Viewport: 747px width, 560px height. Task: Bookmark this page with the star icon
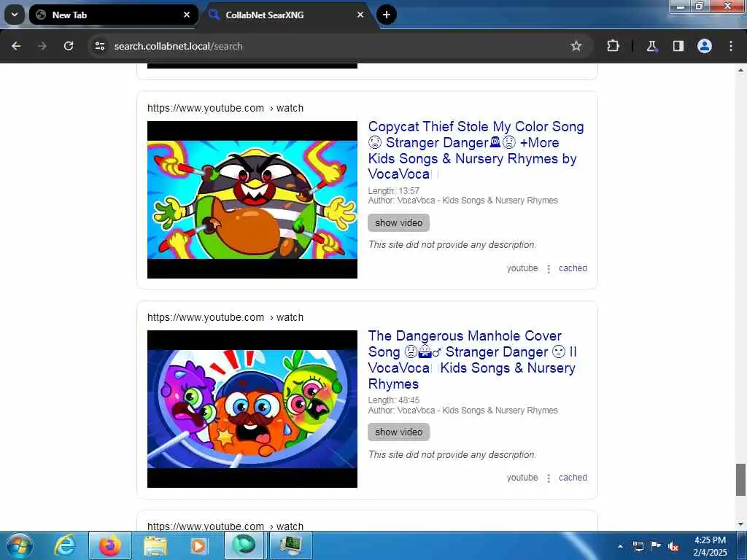tap(576, 46)
